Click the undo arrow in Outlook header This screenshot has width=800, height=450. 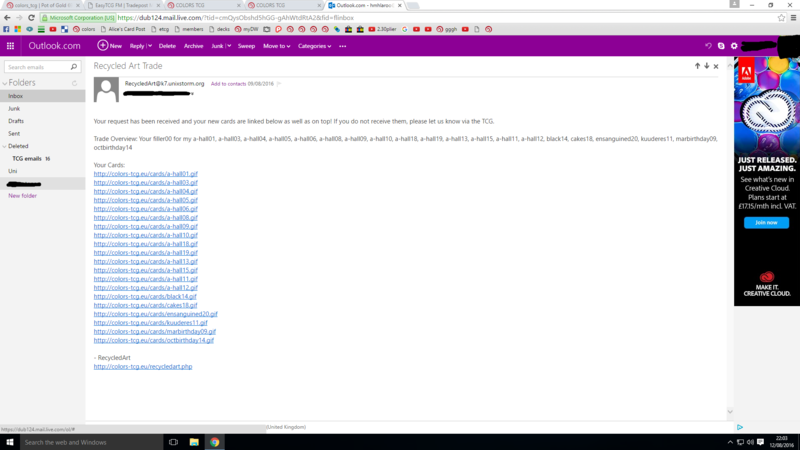tap(707, 46)
